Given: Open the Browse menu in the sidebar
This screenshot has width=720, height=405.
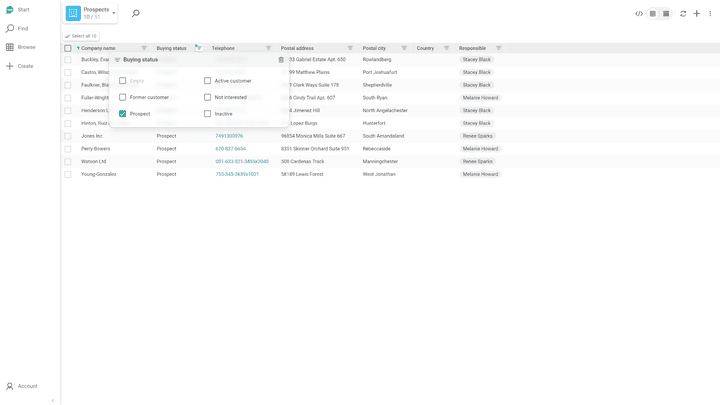Looking at the screenshot, I should click(x=20, y=47).
